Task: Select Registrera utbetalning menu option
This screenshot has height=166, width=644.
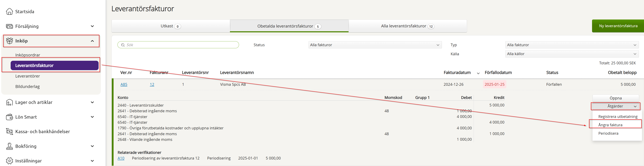Action: tap(618, 117)
